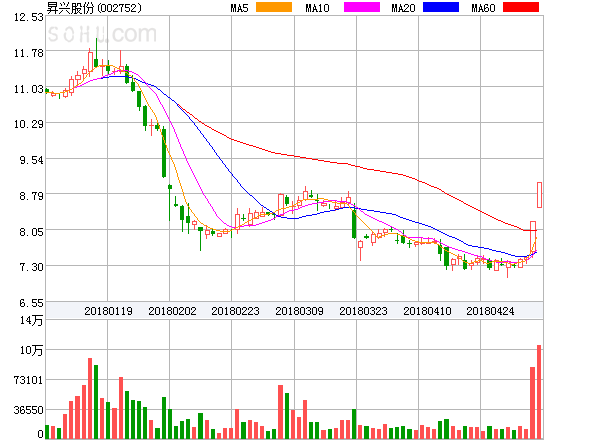600x440 pixels.
Task: Click the latest red candlestick near 8.79
Action: [x=539, y=195]
